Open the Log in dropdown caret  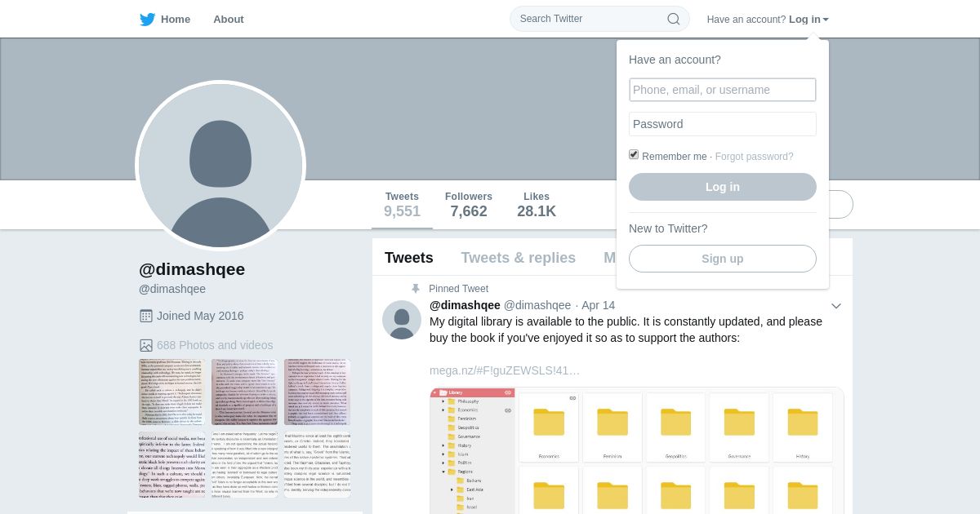point(826,20)
